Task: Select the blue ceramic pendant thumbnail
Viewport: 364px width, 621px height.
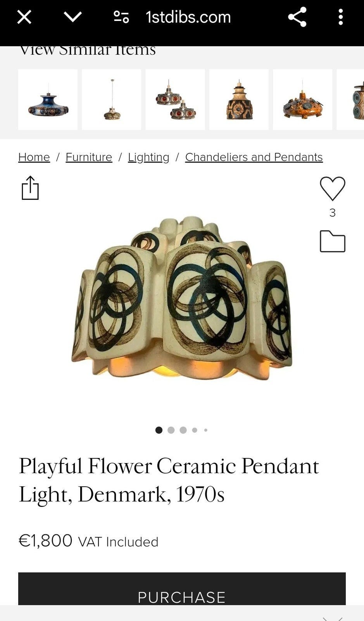Action: tap(48, 100)
